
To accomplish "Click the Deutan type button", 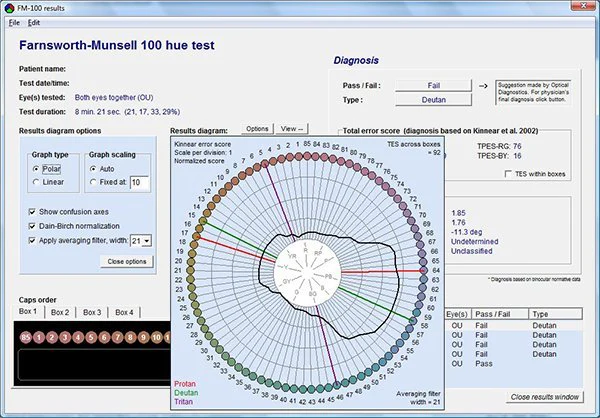I will point(433,100).
